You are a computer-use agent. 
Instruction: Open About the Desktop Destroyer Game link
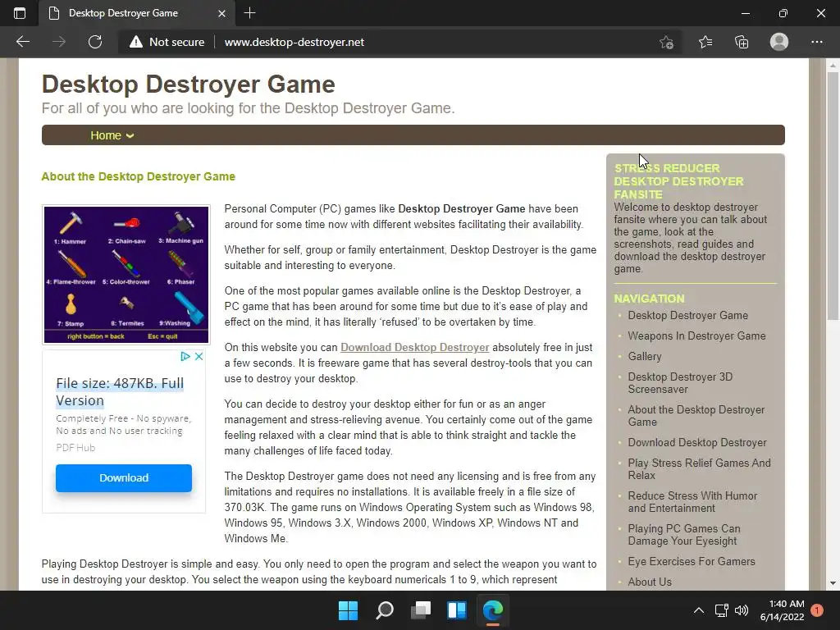(696, 416)
